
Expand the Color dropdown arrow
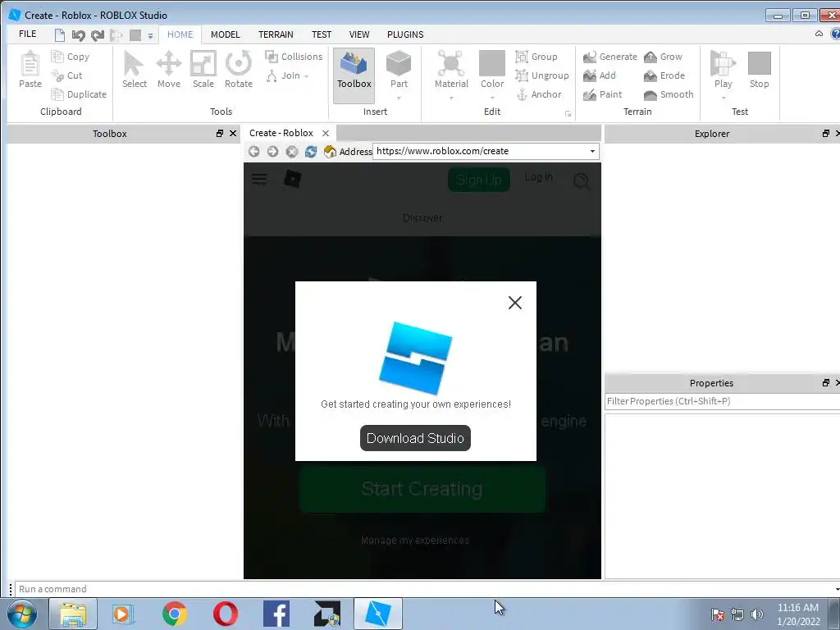click(492, 98)
